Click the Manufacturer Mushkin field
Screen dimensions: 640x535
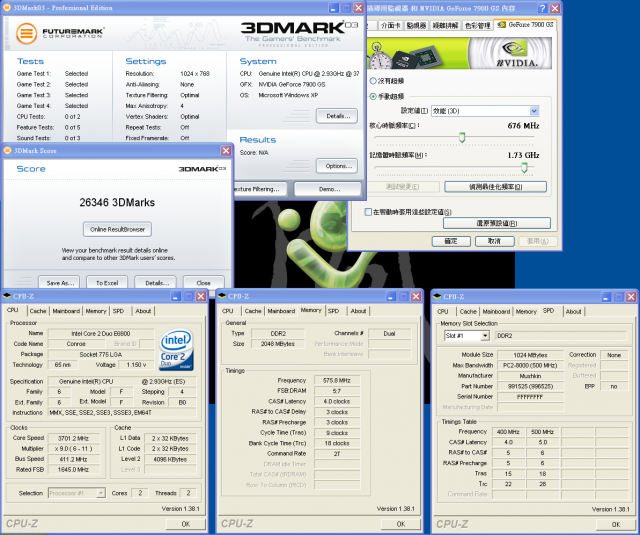530,376
